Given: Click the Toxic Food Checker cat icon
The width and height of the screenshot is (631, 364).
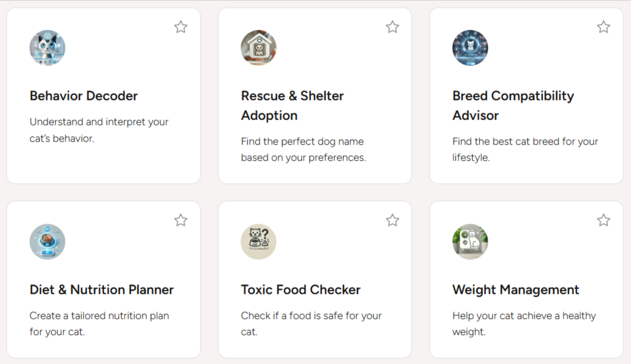Looking at the screenshot, I should point(259,241).
